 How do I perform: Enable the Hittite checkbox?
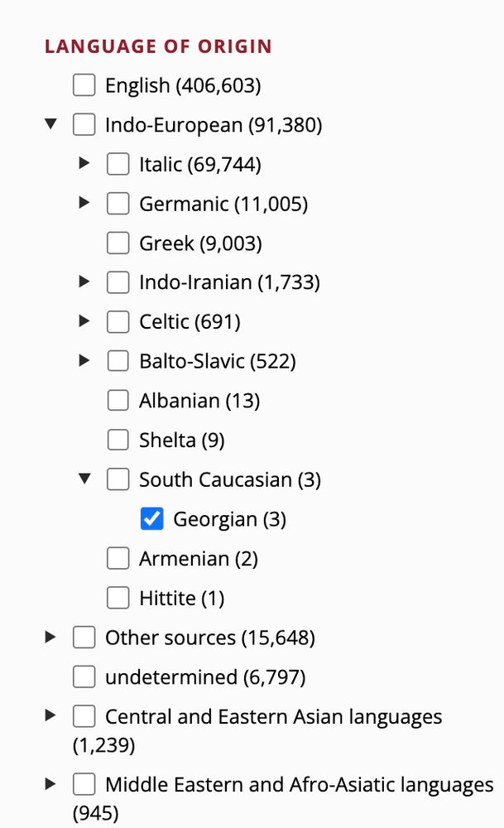[118, 597]
